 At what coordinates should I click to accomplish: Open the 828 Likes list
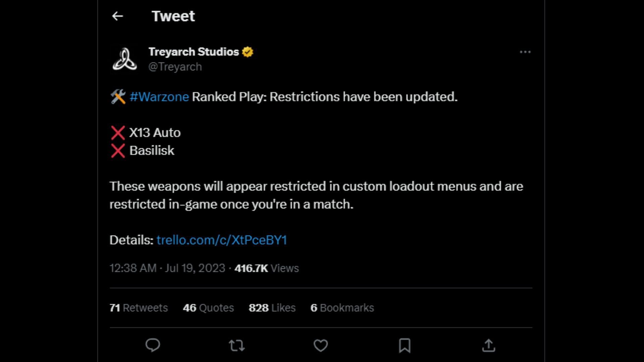272,308
